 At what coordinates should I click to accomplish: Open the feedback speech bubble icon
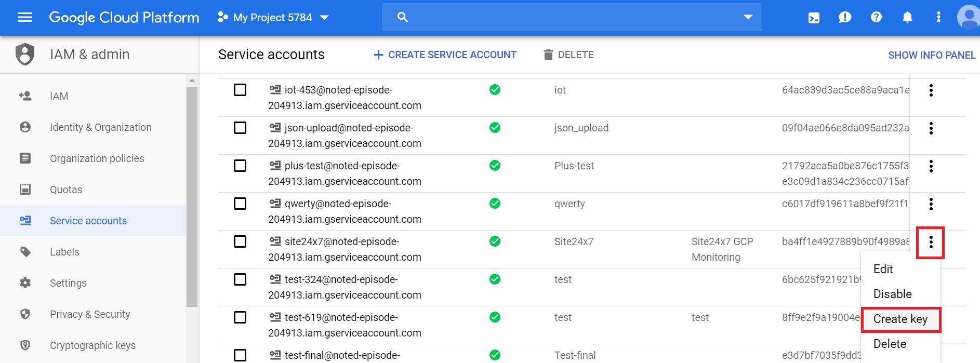point(845,18)
